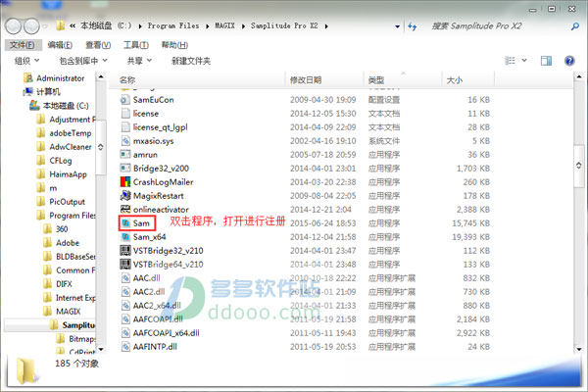
Task: Select the PicOutput folder in tree
Action: tap(67, 202)
